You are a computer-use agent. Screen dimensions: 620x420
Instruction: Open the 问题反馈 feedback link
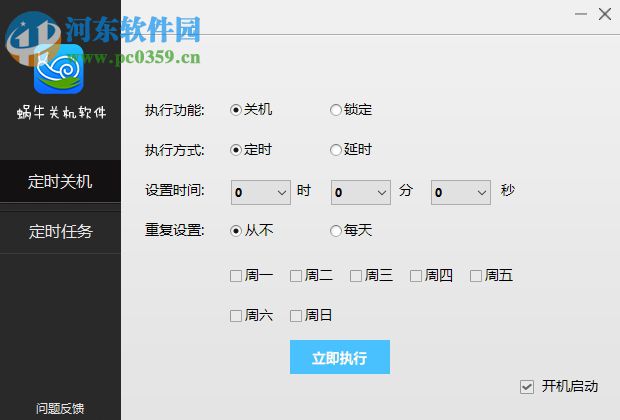pos(60,408)
